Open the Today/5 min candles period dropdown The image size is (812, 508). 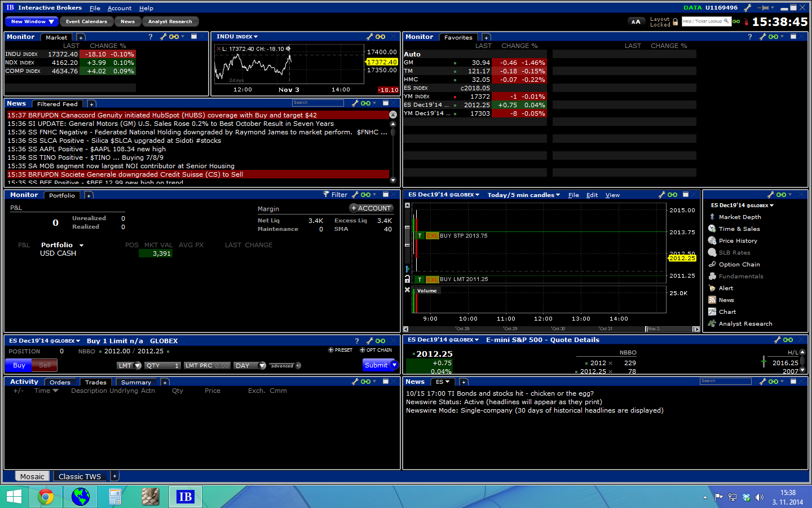(x=524, y=195)
